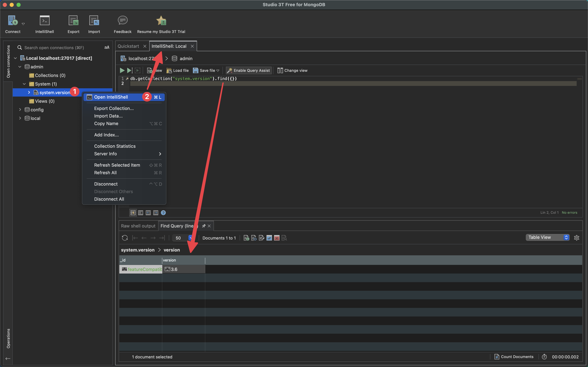Close the Find Query results tab

pyautogui.click(x=209, y=226)
